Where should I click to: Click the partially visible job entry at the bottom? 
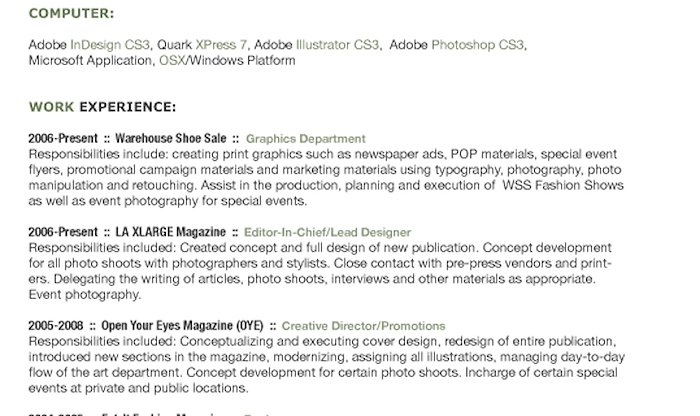click(x=152, y=413)
